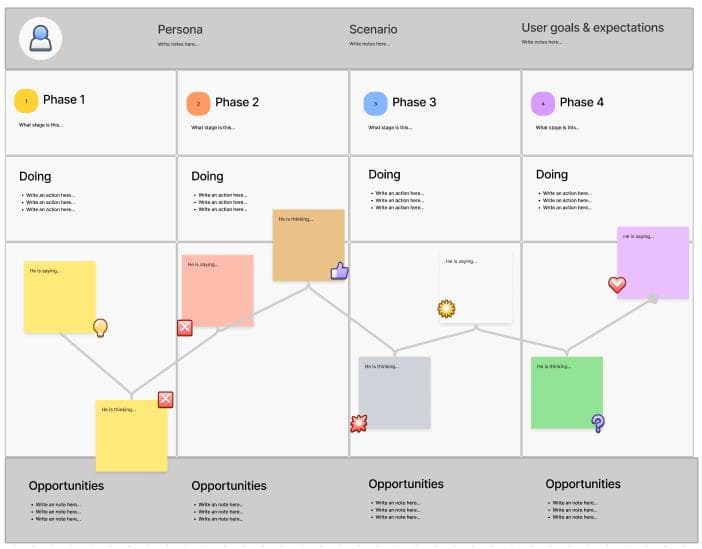Select the lavender 'He is saying' sticky note
The height and width of the screenshot is (549, 702).
(x=653, y=263)
